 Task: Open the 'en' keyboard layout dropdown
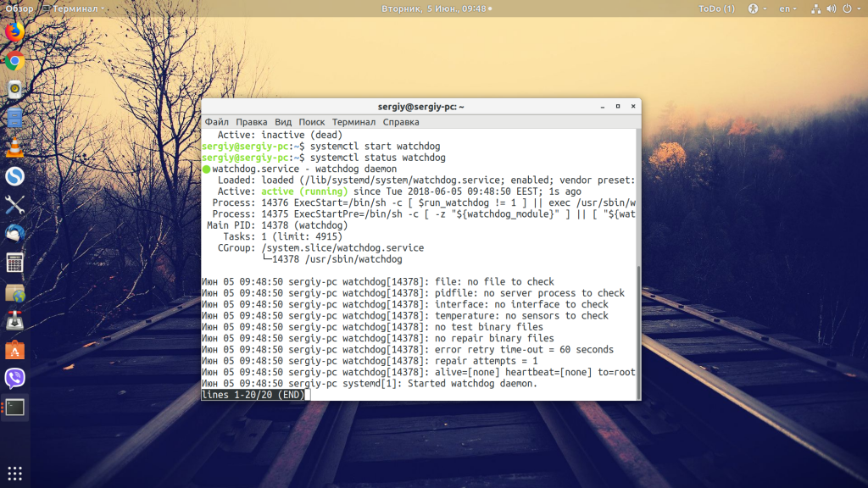(787, 8)
